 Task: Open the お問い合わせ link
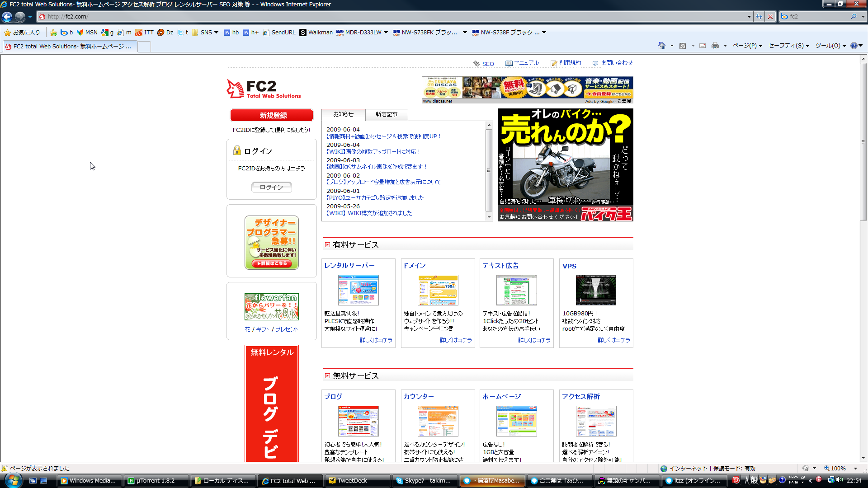(x=613, y=63)
